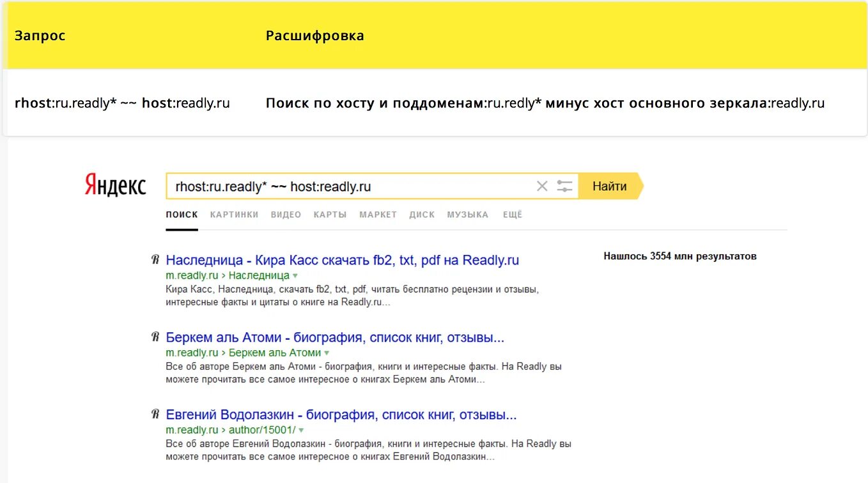Switch to the Картинки tab
This screenshot has height=483, width=868.
pos(234,215)
